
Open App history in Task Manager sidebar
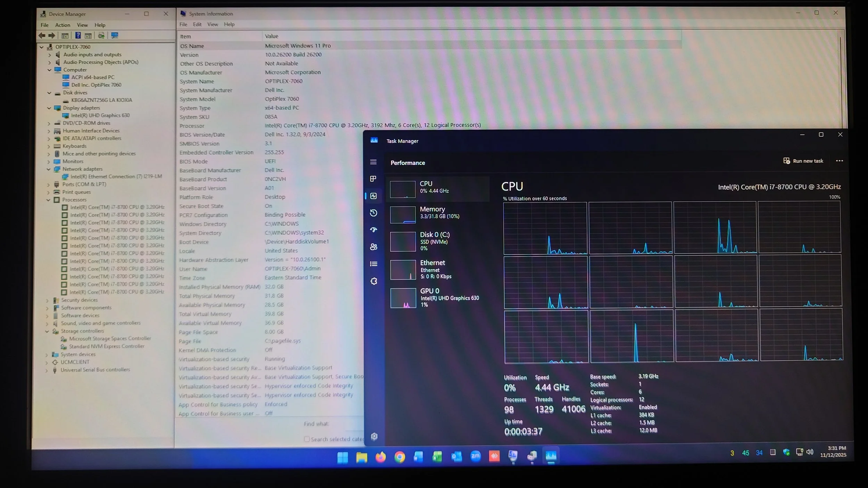pos(374,213)
